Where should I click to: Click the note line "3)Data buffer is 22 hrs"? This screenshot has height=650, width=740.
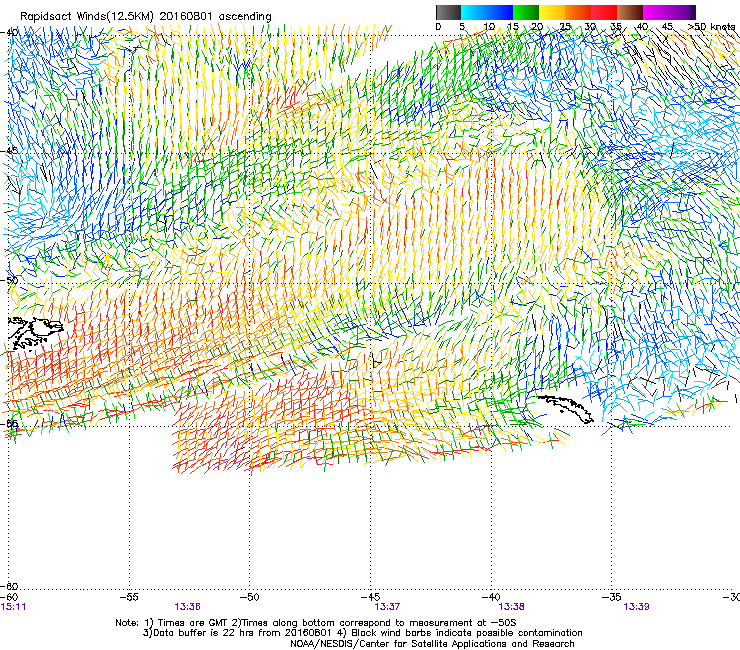(362, 633)
